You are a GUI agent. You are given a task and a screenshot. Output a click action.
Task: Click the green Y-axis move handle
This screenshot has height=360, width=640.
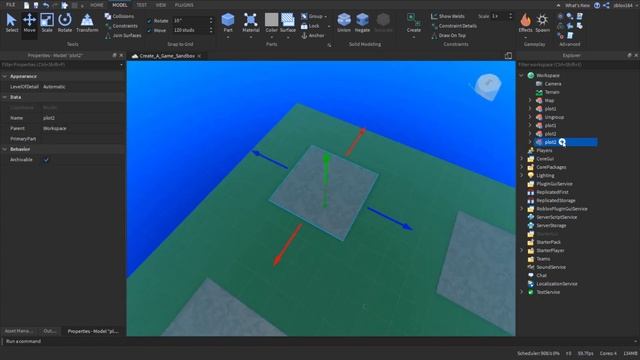[x=326, y=180]
